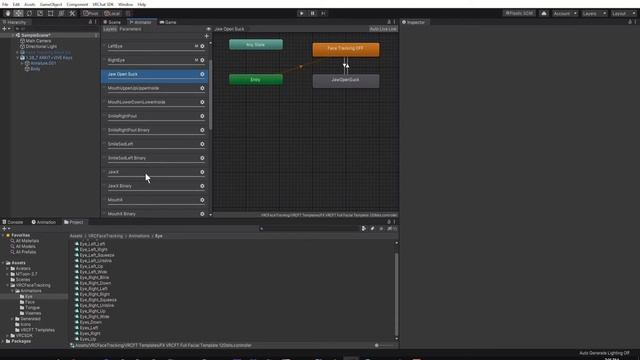Screen dimensions: 640x360
Task: Switch to the Game tab
Action: click(x=168, y=22)
